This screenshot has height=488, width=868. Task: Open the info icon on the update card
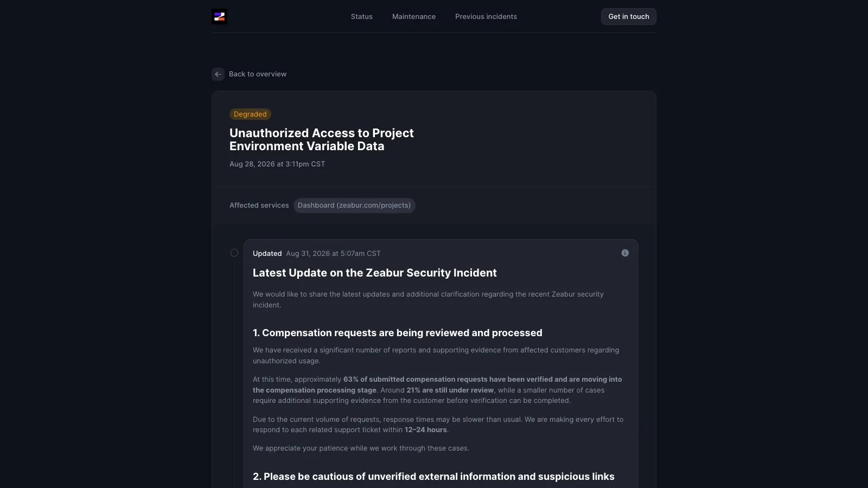pos(625,253)
